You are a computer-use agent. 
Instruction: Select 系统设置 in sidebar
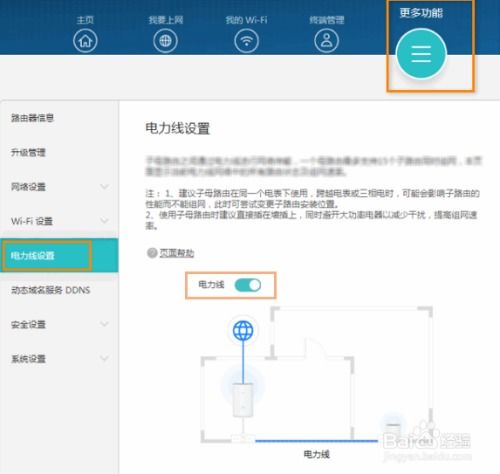28,359
